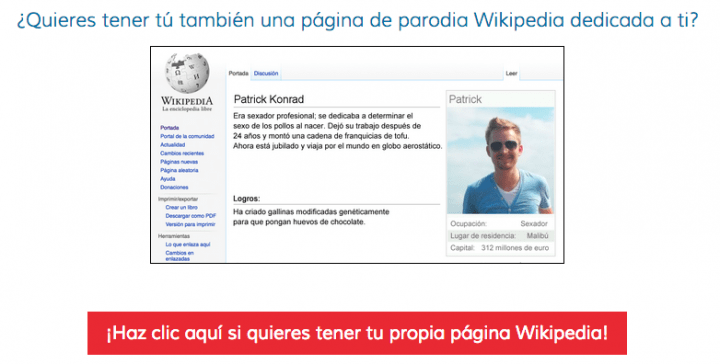This screenshot has width=720, height=364.
Task: Select the 'Discusión' tab
Action: 266,73
